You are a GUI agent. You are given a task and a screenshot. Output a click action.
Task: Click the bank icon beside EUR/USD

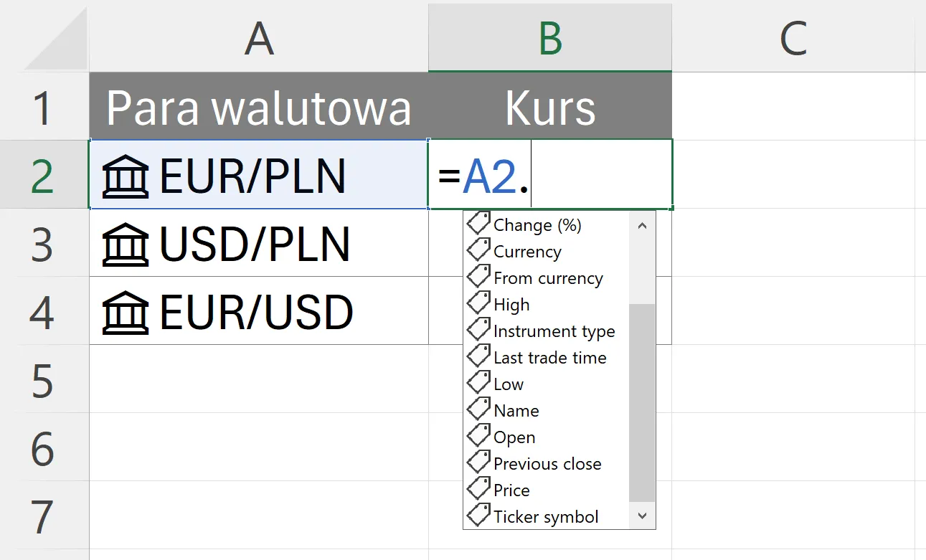126,313
